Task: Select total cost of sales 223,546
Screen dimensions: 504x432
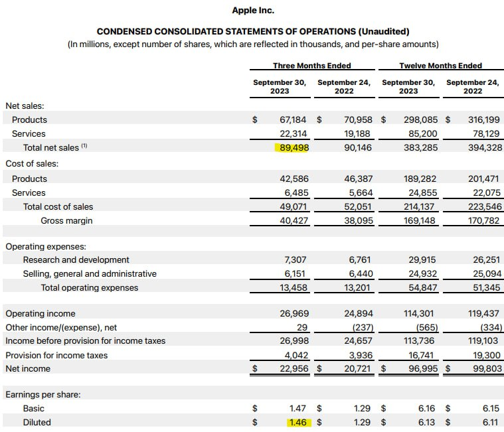Action: tap(485, 206)
